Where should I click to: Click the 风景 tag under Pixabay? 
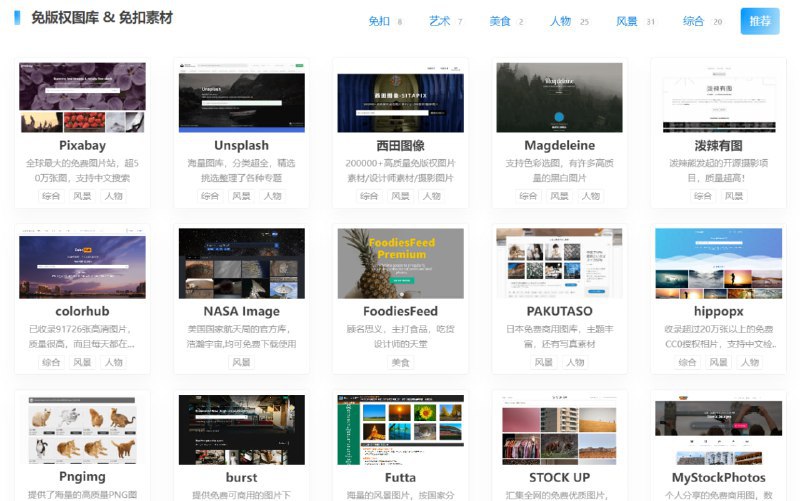point(82,196)
